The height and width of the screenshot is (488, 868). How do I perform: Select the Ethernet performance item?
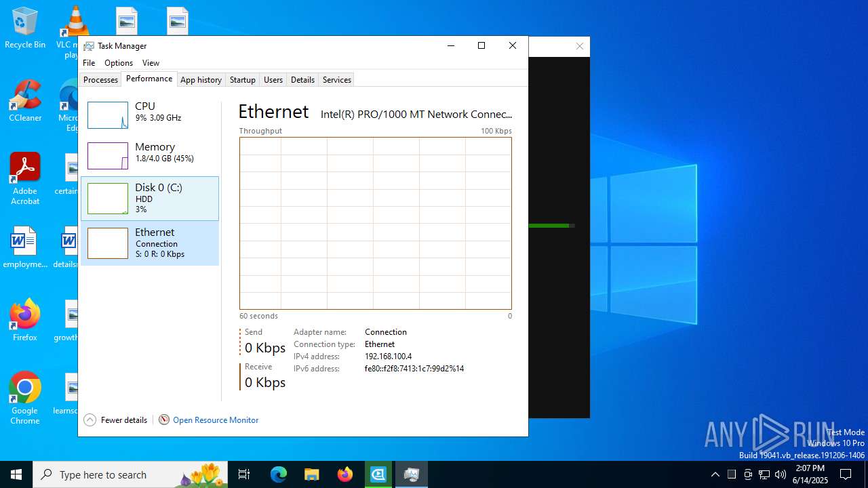pyautogui.click(x=150, y=243)
